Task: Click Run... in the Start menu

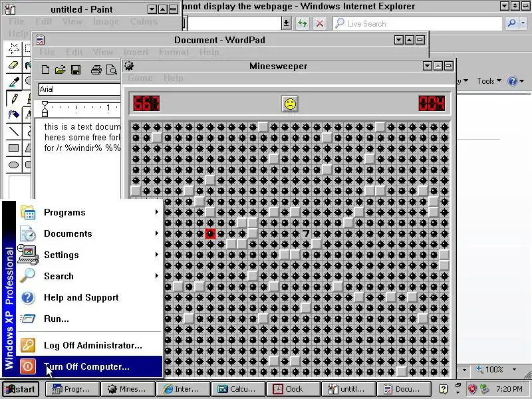Action: point(90,319)
